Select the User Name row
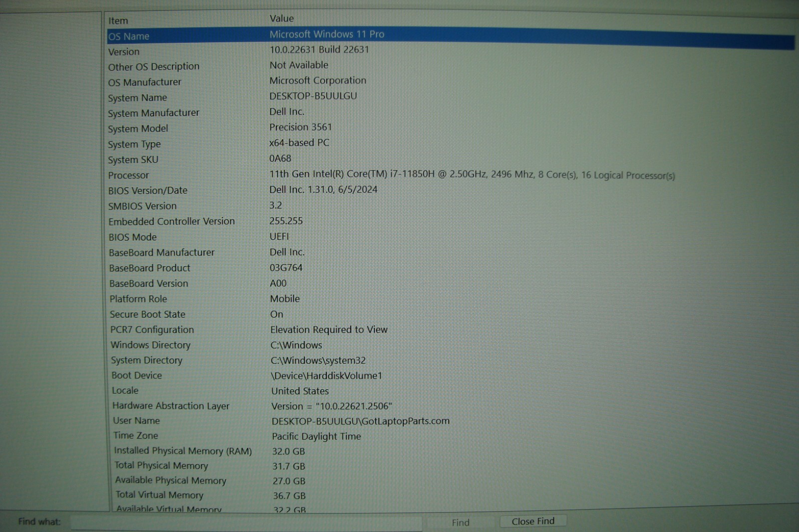The width and height of the screenshot is (799, 532). 136,421
